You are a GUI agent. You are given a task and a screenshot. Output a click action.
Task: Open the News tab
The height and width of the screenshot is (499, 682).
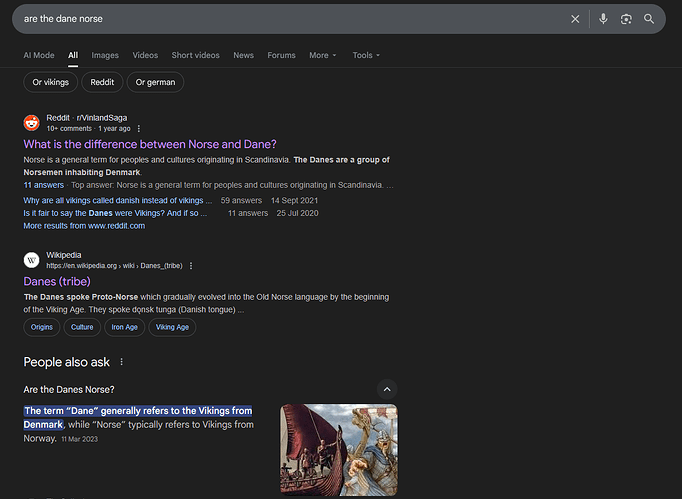244,55
